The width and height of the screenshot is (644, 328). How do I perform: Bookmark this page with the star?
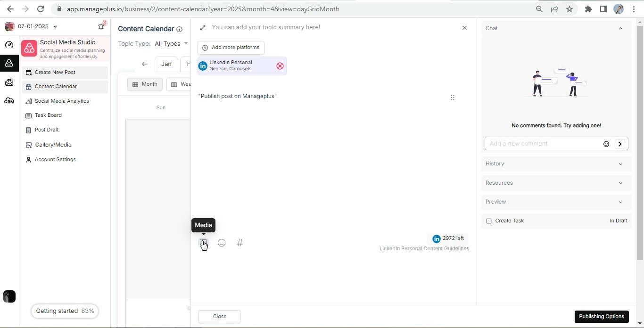coord(570,9)
